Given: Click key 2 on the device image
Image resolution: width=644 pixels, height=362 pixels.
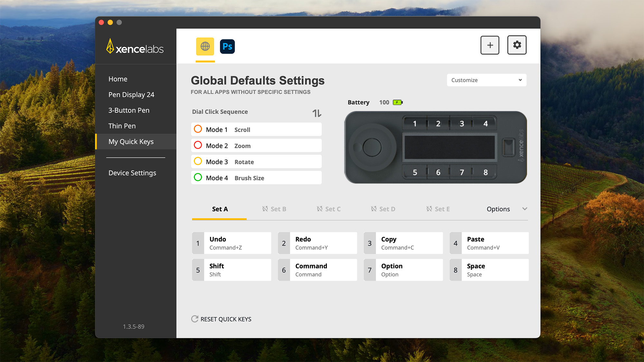Looking at the screenshot, I should (x=438, y=124).
